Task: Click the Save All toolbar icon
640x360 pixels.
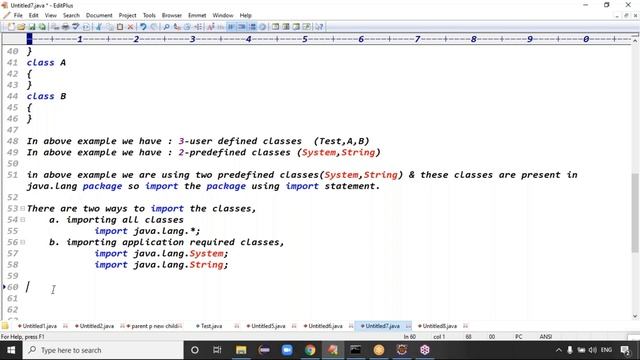Action: pyautogui.click(x=42, y=27)
